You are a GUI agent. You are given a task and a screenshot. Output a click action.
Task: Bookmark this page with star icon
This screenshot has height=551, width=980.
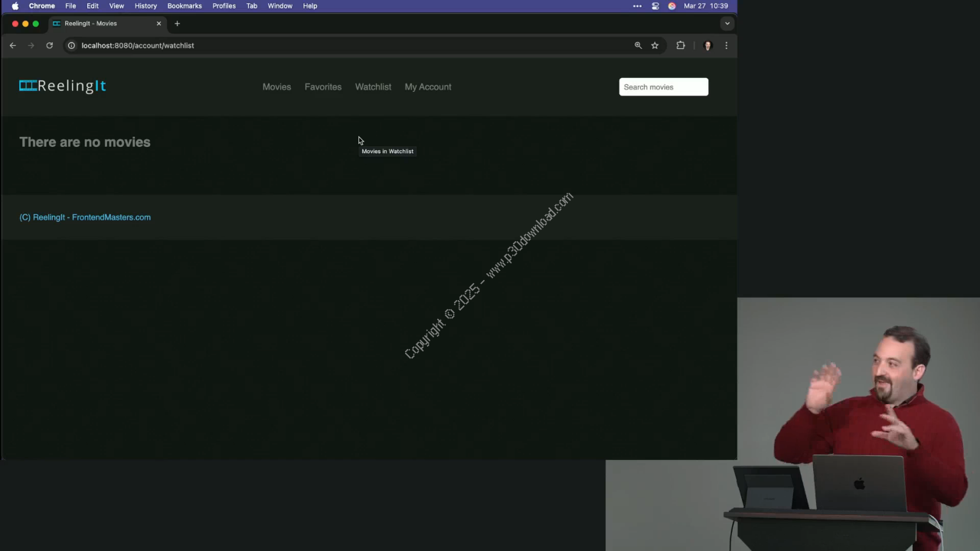[655, 45]
